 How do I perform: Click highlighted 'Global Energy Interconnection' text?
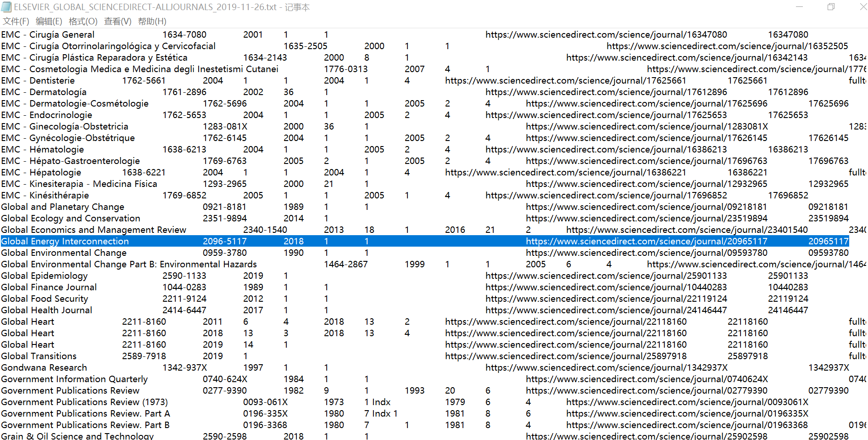pyautogui.click(x=65, y=241)
